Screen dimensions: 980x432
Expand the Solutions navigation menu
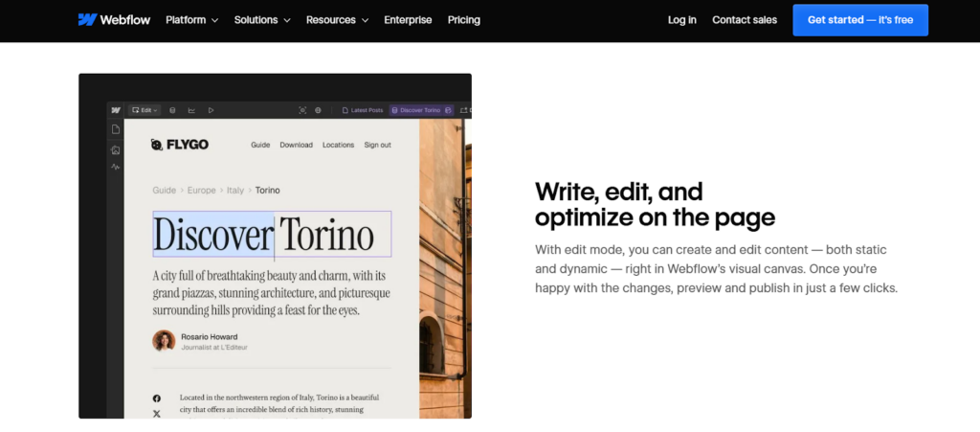click(262, 20)
